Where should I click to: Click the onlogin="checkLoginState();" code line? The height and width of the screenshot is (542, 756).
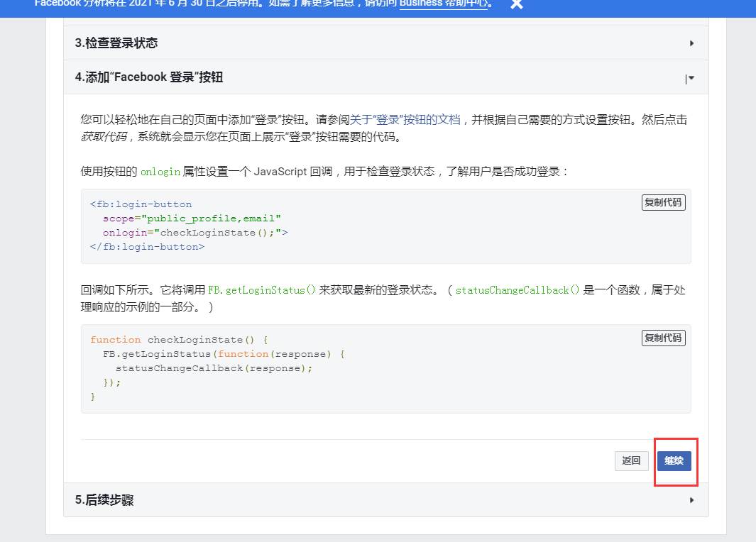point(195,233)
